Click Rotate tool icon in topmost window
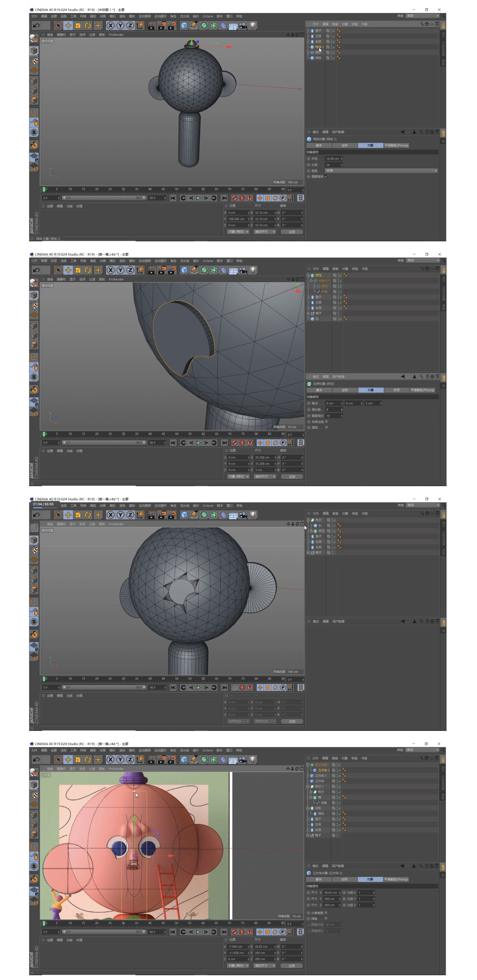The width and height of the screenshot is (477, 980). (x=88, y=26)
